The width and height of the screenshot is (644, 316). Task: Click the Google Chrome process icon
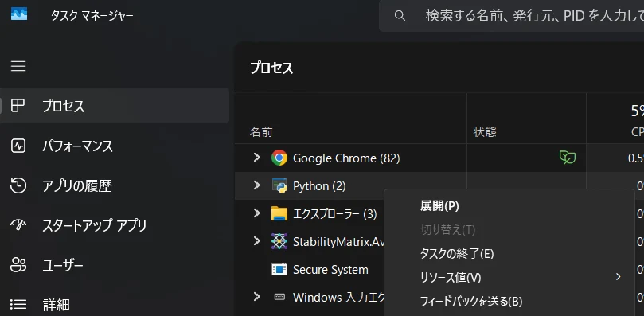pyautogui.click(x=279, y=158)
